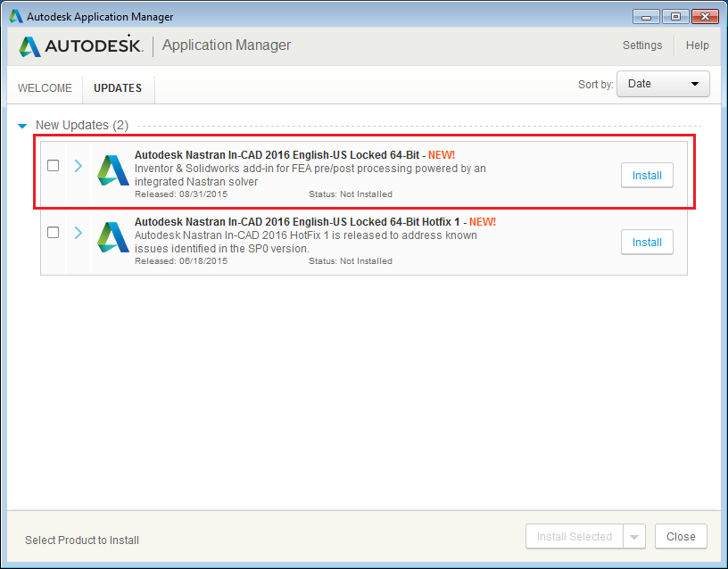The height and width of the screenshot is (569, 728).
Task: Click the Nastran In-CAD Hotfix 1 product icon
Action: coord(112,237)
